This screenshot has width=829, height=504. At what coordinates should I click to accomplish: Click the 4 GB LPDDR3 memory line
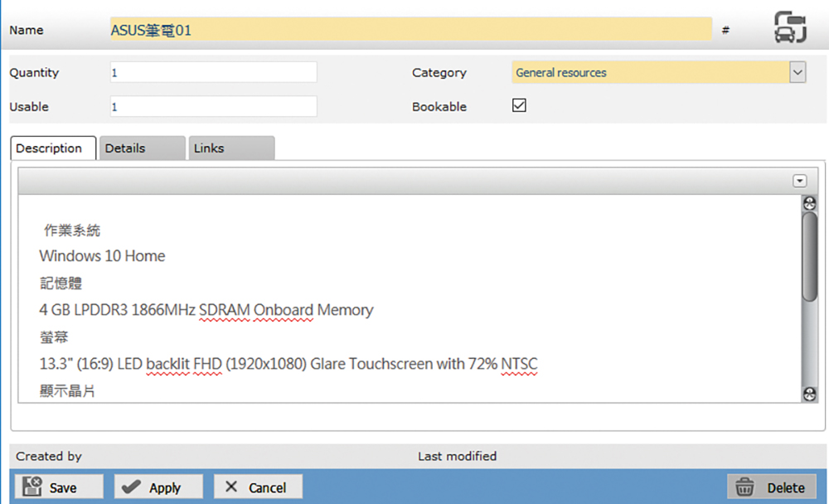click(x=206, y=310)
